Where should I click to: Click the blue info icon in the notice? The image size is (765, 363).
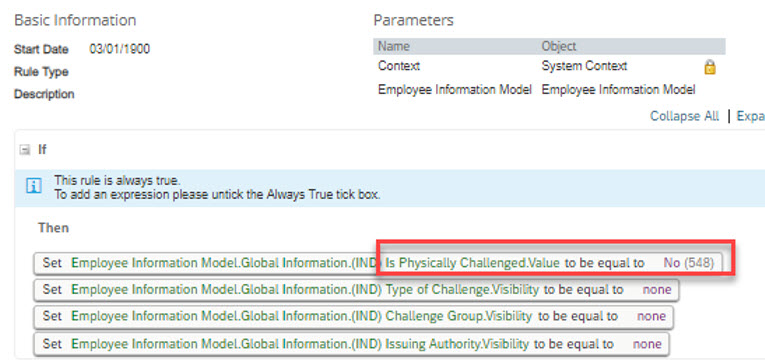point(34,186)
